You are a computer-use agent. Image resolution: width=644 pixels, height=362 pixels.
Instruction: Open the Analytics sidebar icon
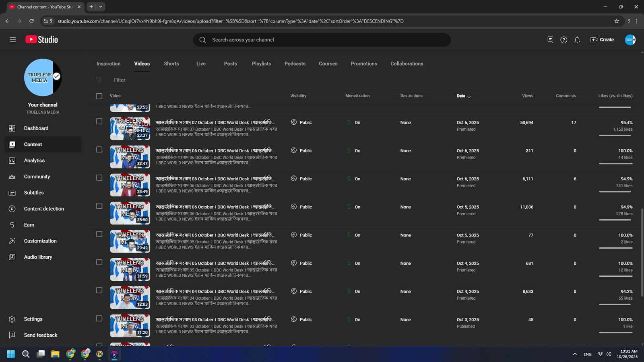click(x=12, y=160)
